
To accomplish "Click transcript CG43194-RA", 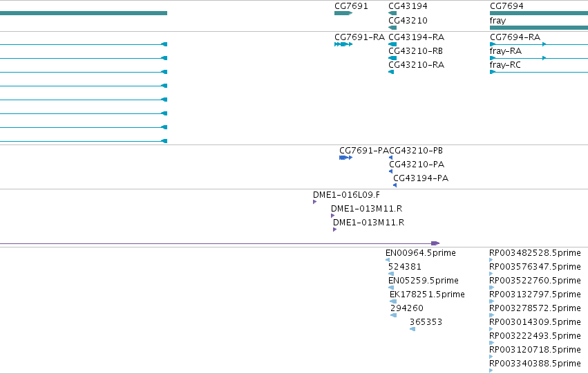I will click(x=416, y=37).
